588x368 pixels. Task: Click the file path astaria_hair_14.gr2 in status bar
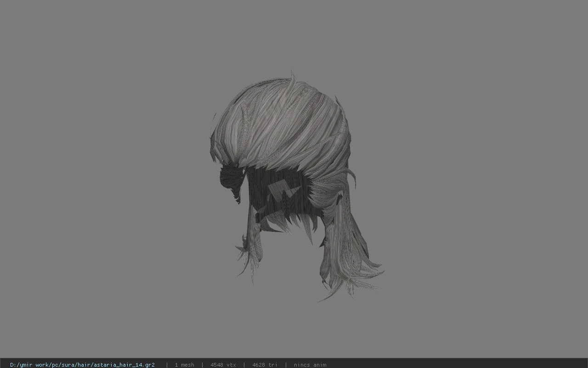82,365
